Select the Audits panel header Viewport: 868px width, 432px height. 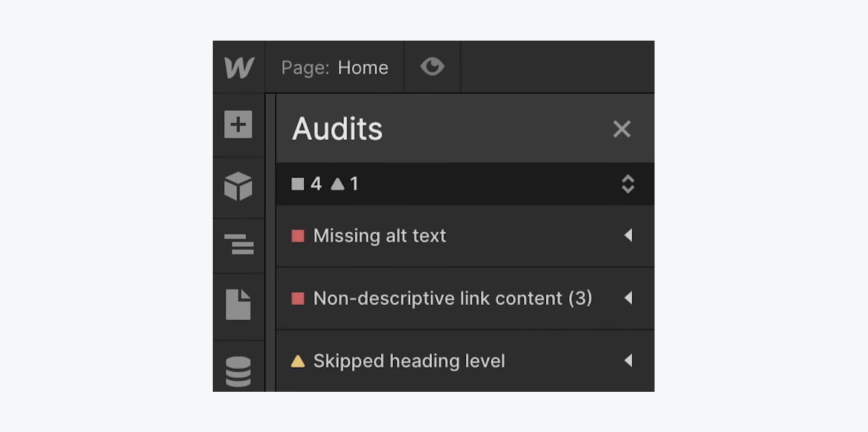337,129
